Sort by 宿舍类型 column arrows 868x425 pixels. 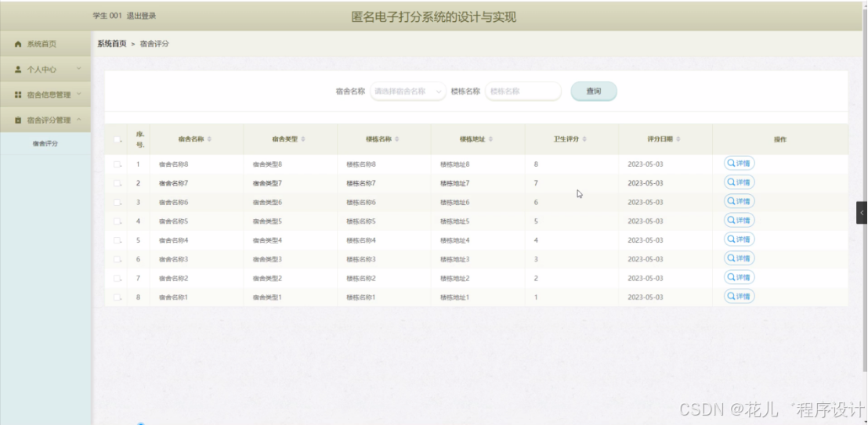[303, 139]
